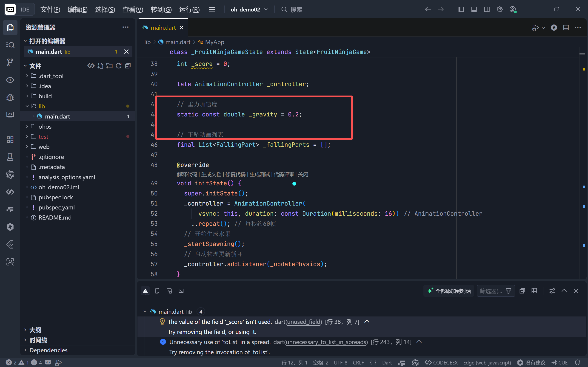This screenshot has width=588, height=367.
Task: Toggle the primary sidebar layout button
Action: pos(461,9)
